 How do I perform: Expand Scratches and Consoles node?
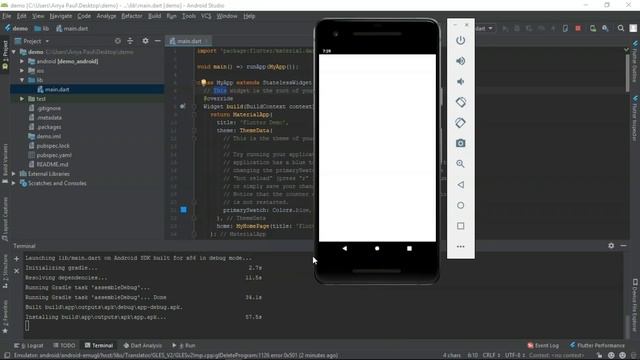[x=14, y=183]
